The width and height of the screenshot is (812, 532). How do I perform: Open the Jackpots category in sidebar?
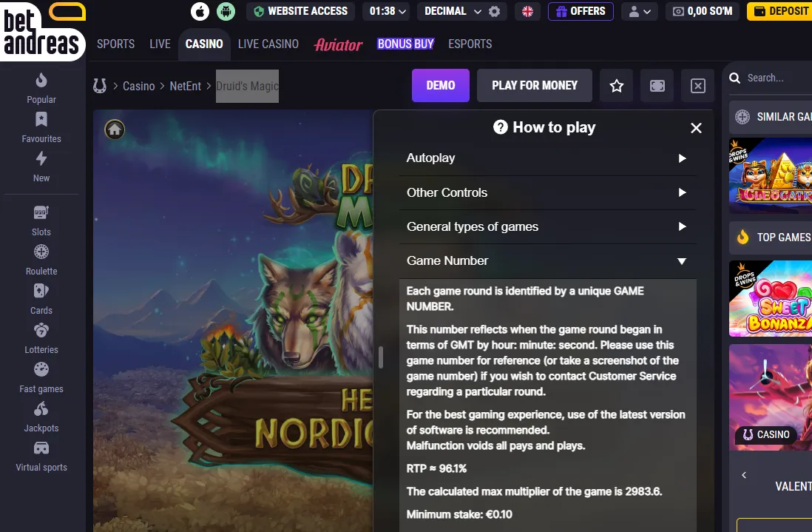(41, 417)
